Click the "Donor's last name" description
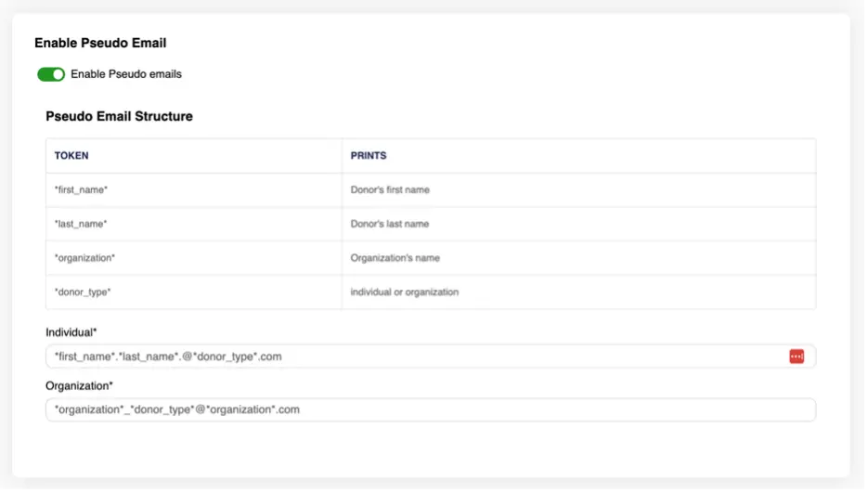 click(390, 224)
